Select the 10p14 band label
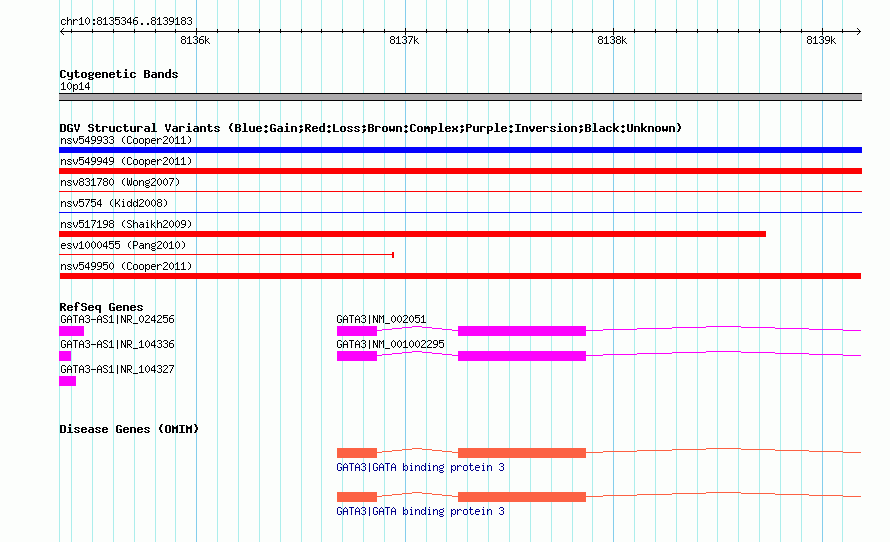Image resolution: width=890 pixels, height=542 pixels. pos(75,86)
